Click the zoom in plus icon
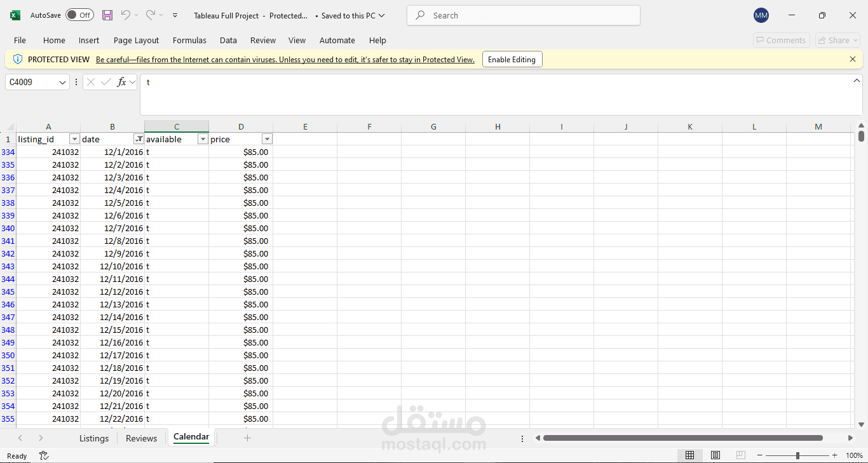The image size is (868, 463). click(x=834, y=455)
